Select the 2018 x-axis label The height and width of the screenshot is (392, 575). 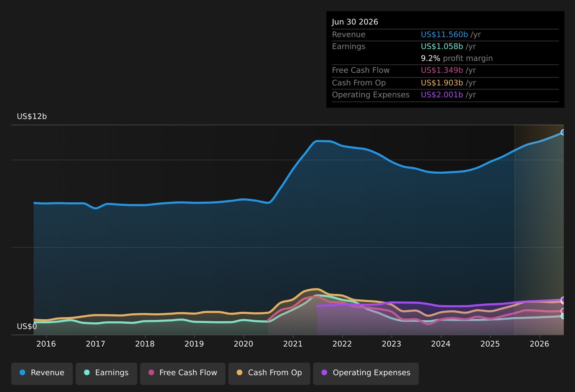click(145, 344)
